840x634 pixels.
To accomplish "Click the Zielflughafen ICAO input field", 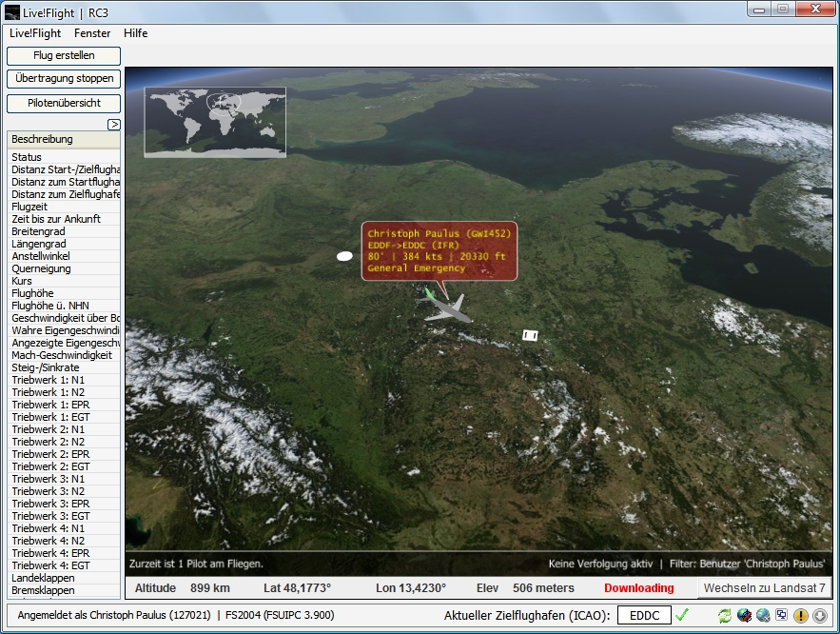I will [x=644, y=616].
